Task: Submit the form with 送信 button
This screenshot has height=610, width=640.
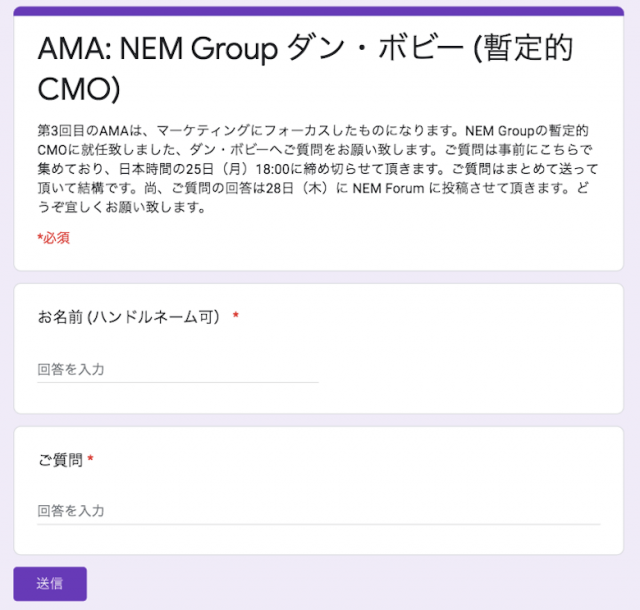Action: pyautogui.click(x=50, y=584)
